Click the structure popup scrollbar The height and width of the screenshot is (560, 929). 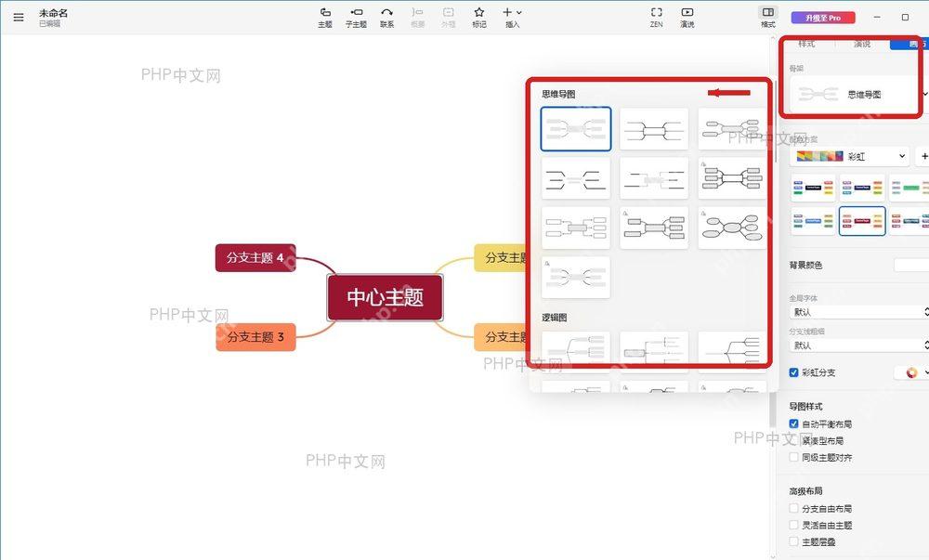pyautogui.click(x=776, y=123)
